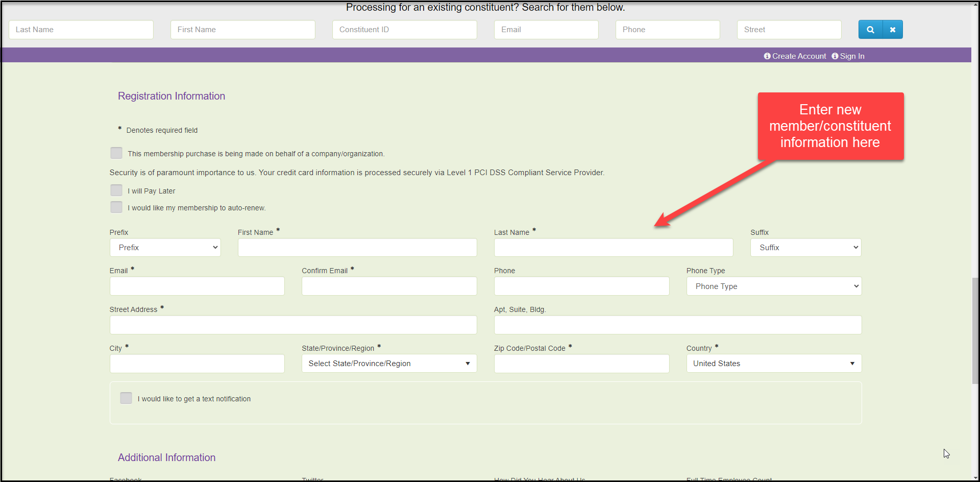The image size is (980, 482).
Task: Select the City input field
Action: tap(197, 364)
